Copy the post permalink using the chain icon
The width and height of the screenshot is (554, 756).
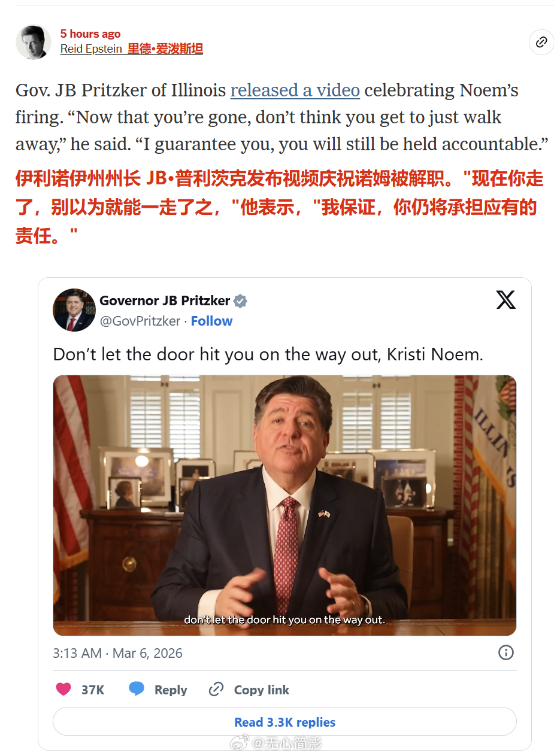[x=541, y=42]
